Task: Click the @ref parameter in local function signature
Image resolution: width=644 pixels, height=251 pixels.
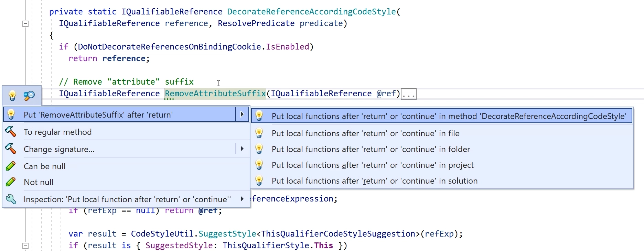Action: click(x=386, y=94)
